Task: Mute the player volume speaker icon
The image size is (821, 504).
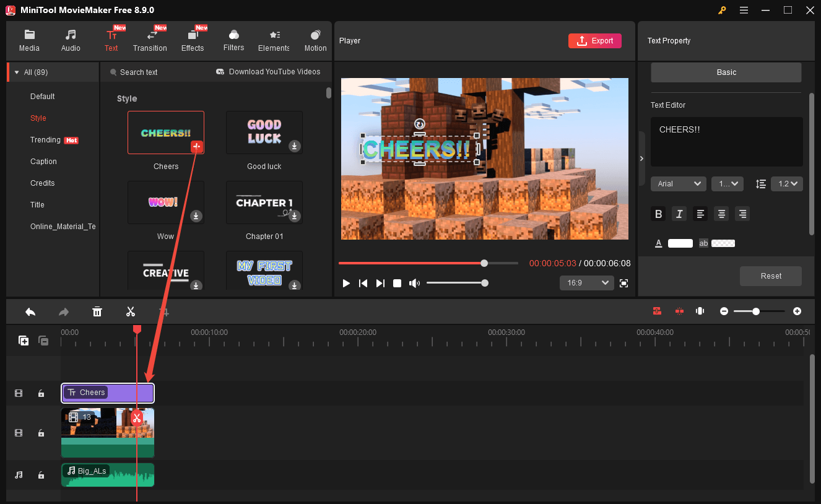Action: pyautogui.click(x=414, y=283)
